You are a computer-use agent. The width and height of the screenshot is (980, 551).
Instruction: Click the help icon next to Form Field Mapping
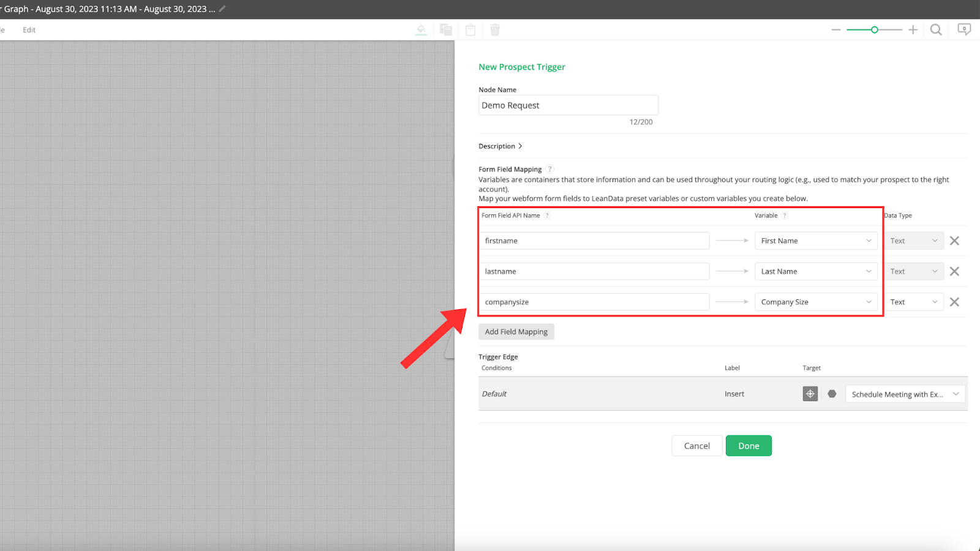[x=549, y=169]
